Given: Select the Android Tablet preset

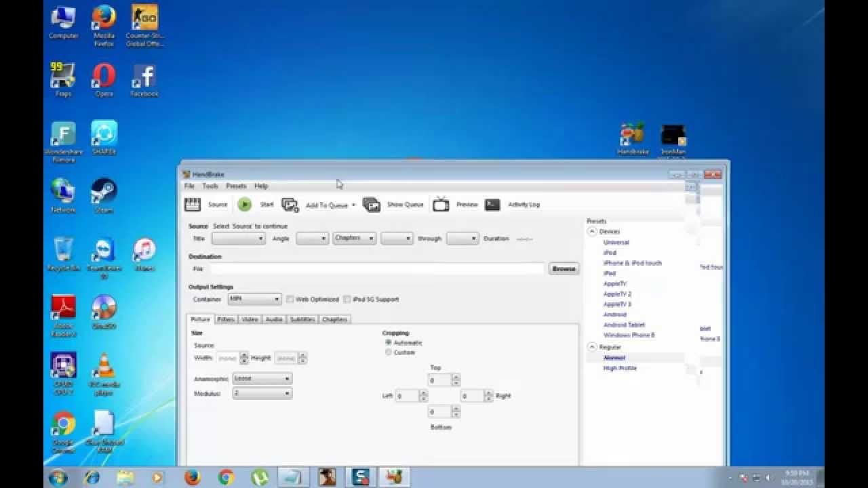Looking at the screenshot, I should point(625,325).
